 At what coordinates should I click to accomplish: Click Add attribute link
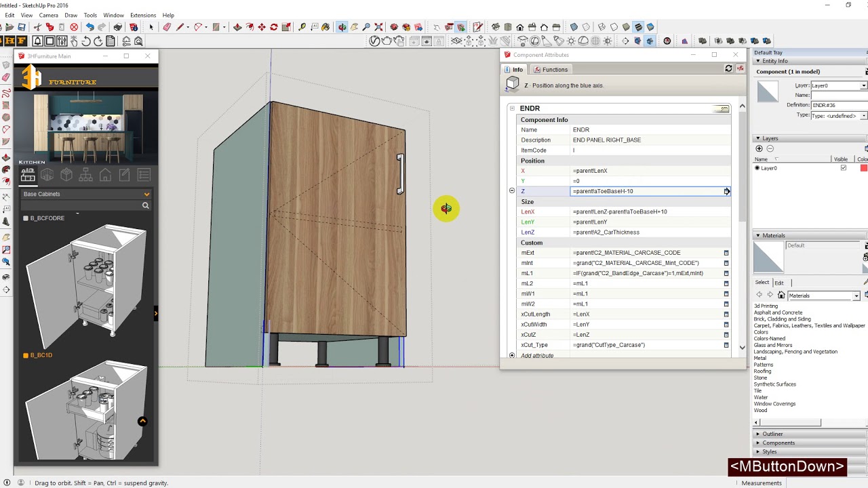[x=537, y=356]
